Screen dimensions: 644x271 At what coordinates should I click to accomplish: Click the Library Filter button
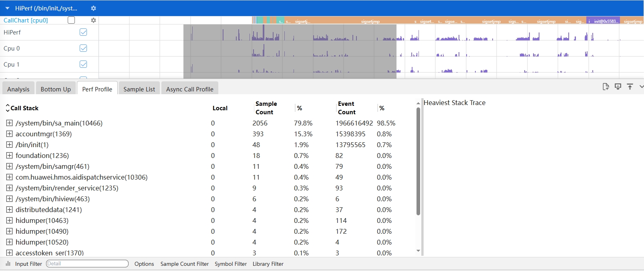pos(268,264)
